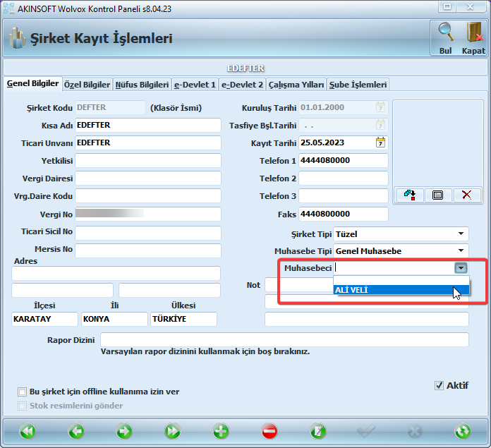The height and width of the screenshot is (448, 491).
Task: Click the greyed-out cancel X icon
Action: (415, 431)
